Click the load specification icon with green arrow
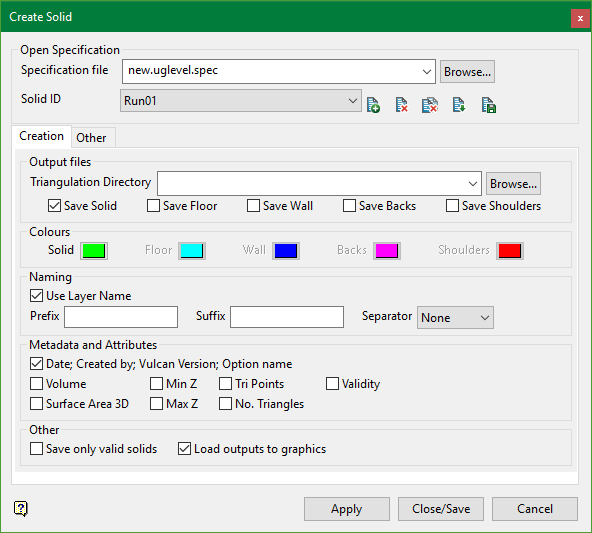 459,105
